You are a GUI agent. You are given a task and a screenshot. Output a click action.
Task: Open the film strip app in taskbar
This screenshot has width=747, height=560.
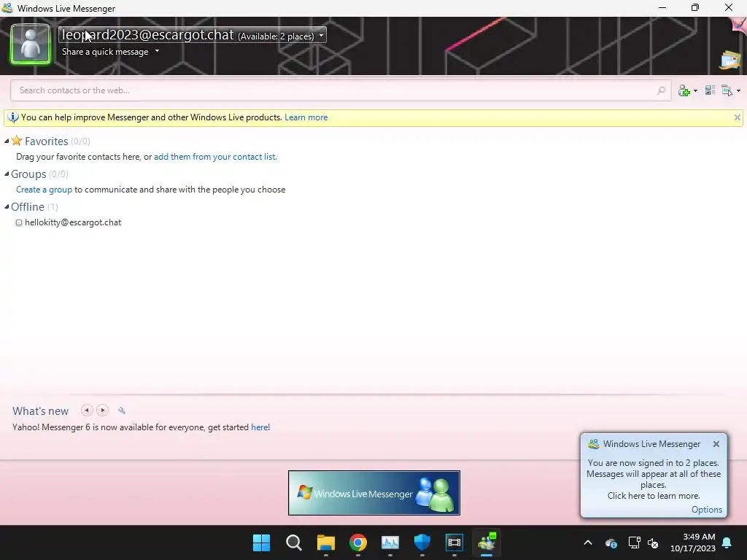point(454,542)
